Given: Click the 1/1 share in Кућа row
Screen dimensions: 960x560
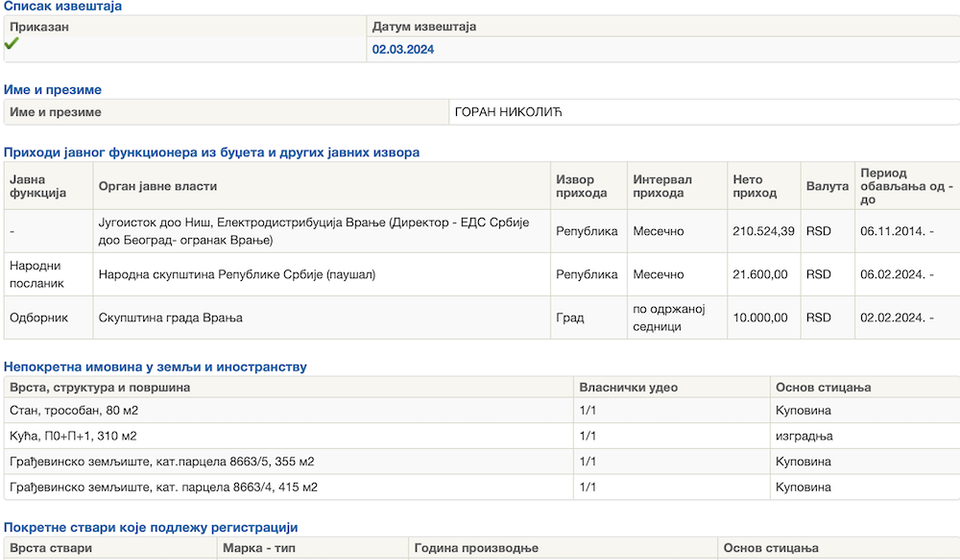Looking at the screenshot, I should coord(672,436).
